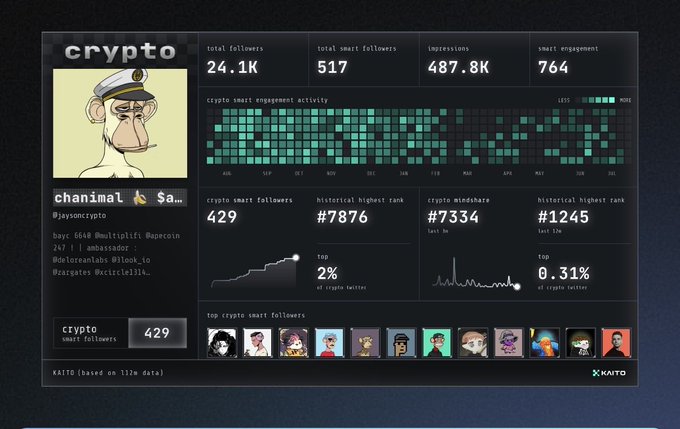Click 'KAITO (based on 112m data)' footer text
This screenshot has width=680, height=429.
click(x=108, y=373)
